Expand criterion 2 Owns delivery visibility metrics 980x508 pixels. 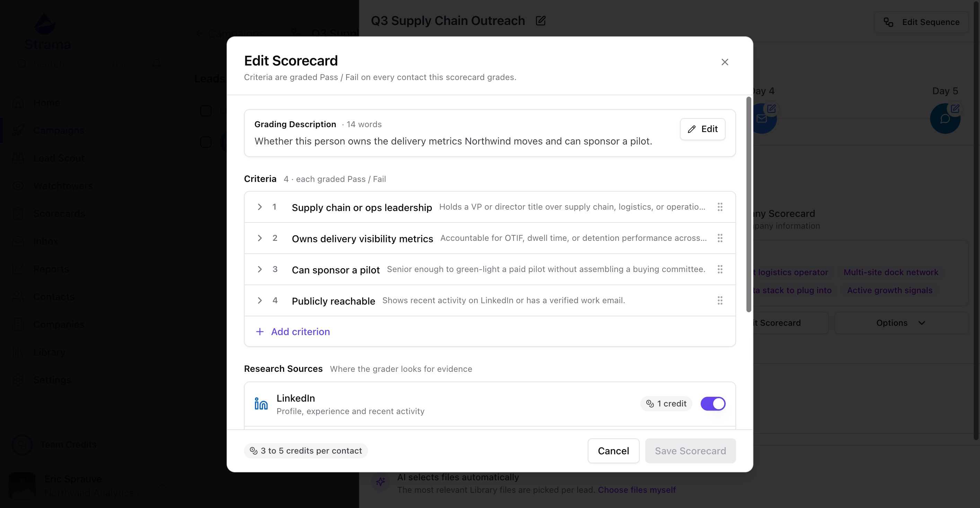tap(260, 238)
